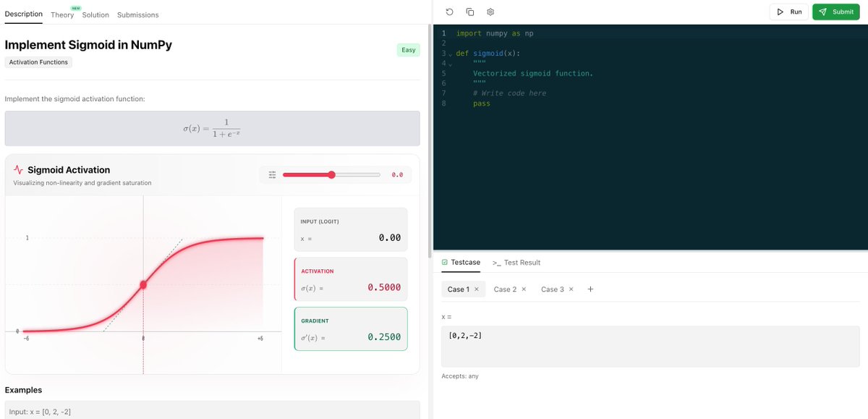Click the Activation Functions tag
This screenshot has width=868, height=419.
pyautogui.click(x=38, y=62)
